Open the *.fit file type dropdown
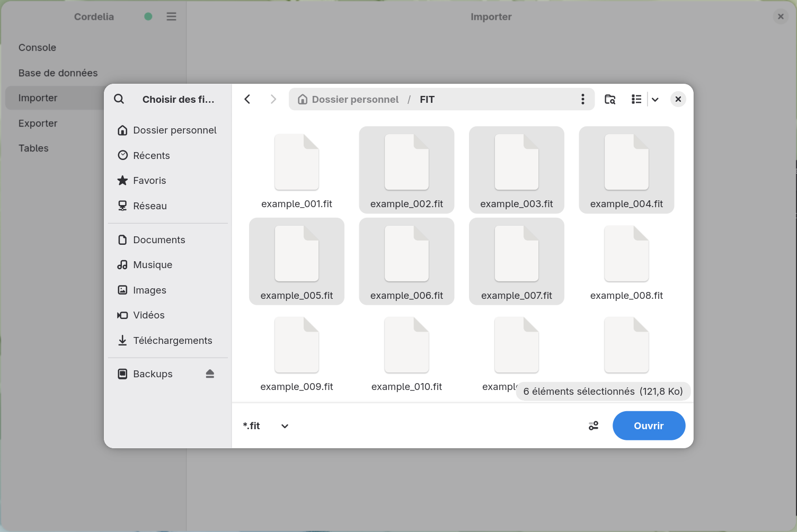797x532 pixels. coord(266,426)
